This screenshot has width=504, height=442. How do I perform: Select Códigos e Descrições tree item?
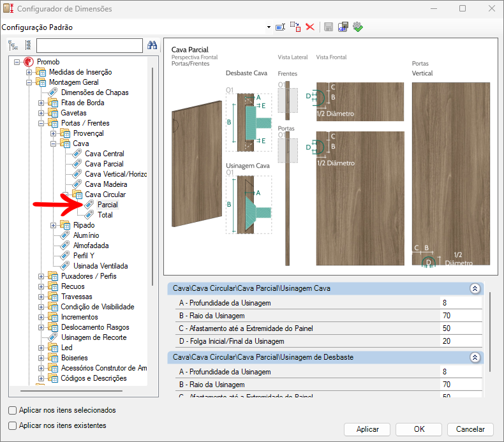coord(94,378)
